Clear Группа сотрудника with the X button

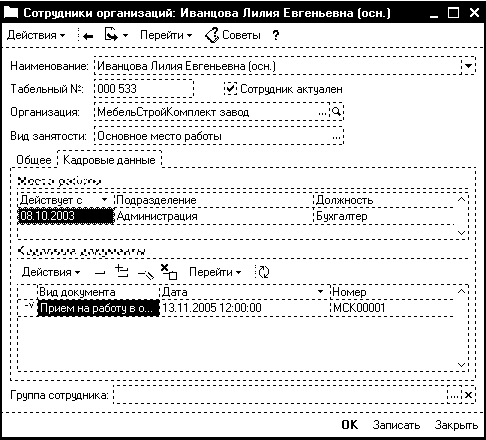468,395
